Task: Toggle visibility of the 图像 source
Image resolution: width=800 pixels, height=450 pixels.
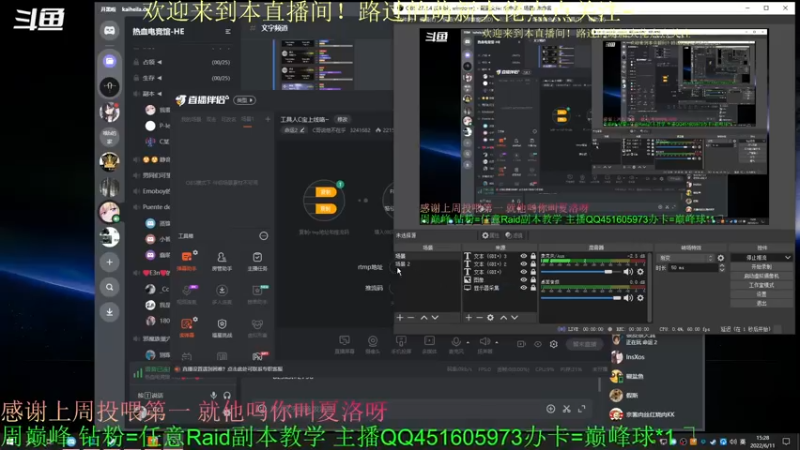Action: click(x=523, y=280)
